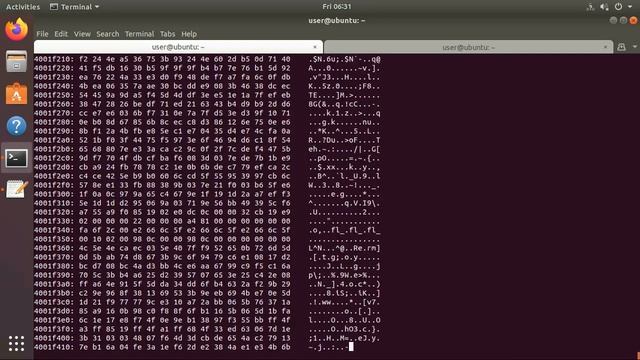Open the Help menu
This screenshot has width=640, height=360.
(189, 34)
